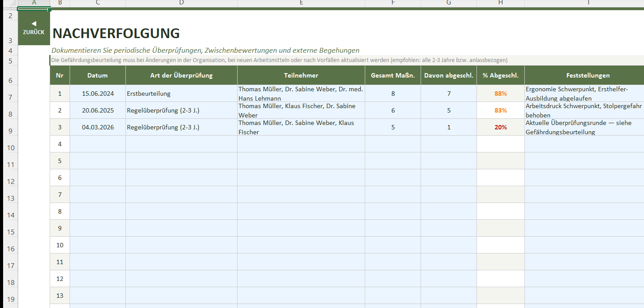Click the back arrow icon above ZURÜCK
Screen dimensions: 644x308
pos(34,23)
